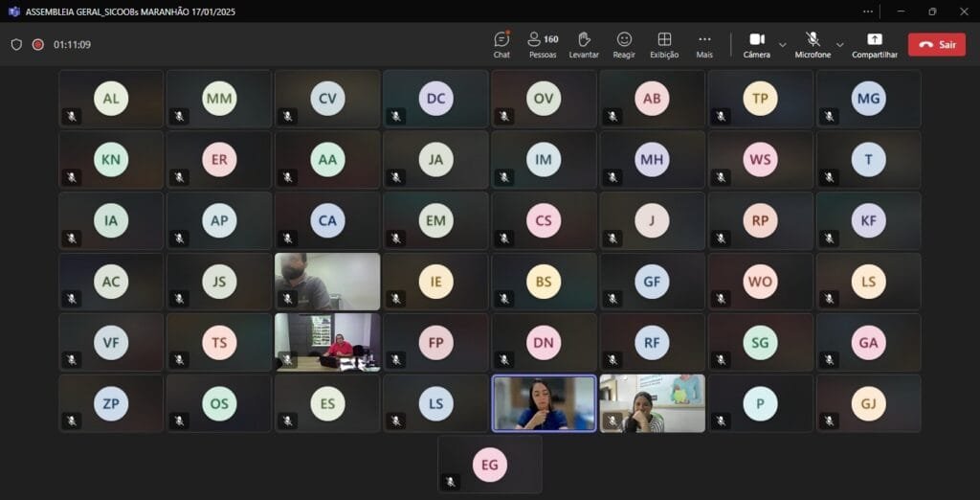Viewport: 980px width, 500px height.
Task: Select the highlighted video of woman in blue
Action: 544,403
